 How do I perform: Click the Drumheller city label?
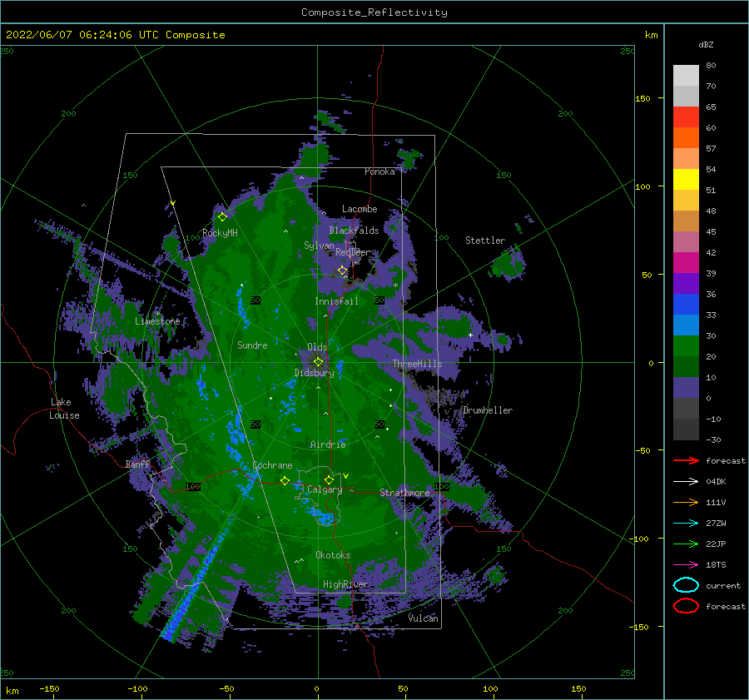click(x=488, y=410)
